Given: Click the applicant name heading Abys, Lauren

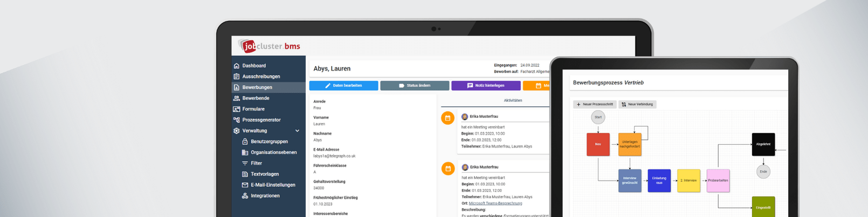Looking at the screenshot, I should [332, 68].
